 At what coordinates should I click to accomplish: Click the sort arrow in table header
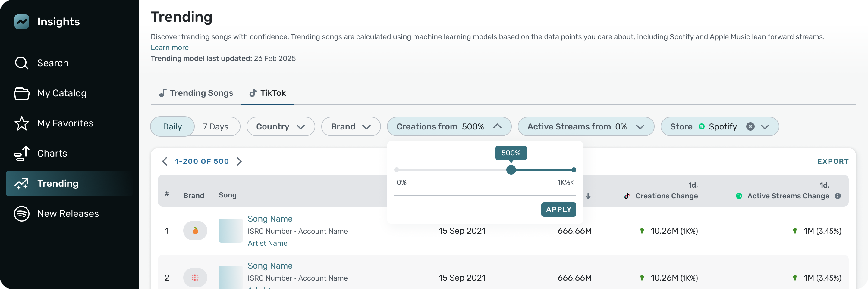tap(588, 196)
